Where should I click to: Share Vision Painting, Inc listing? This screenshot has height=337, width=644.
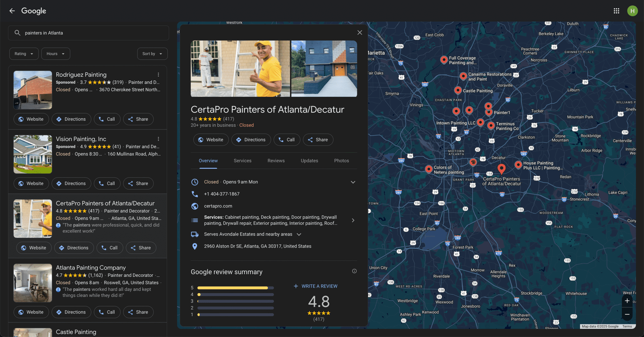point(138,184)
